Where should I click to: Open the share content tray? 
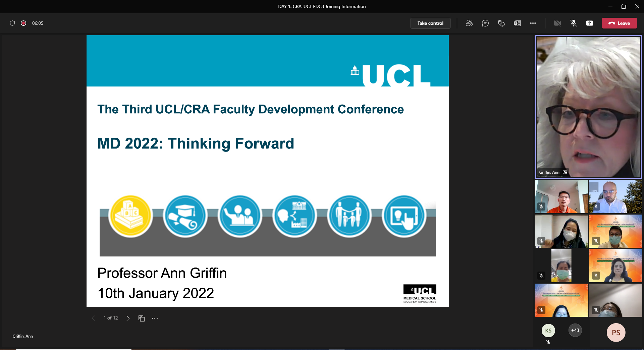click(590, 23)
